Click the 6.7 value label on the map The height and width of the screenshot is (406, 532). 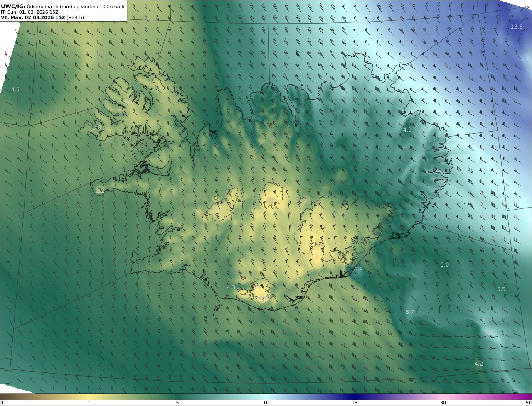410,312
